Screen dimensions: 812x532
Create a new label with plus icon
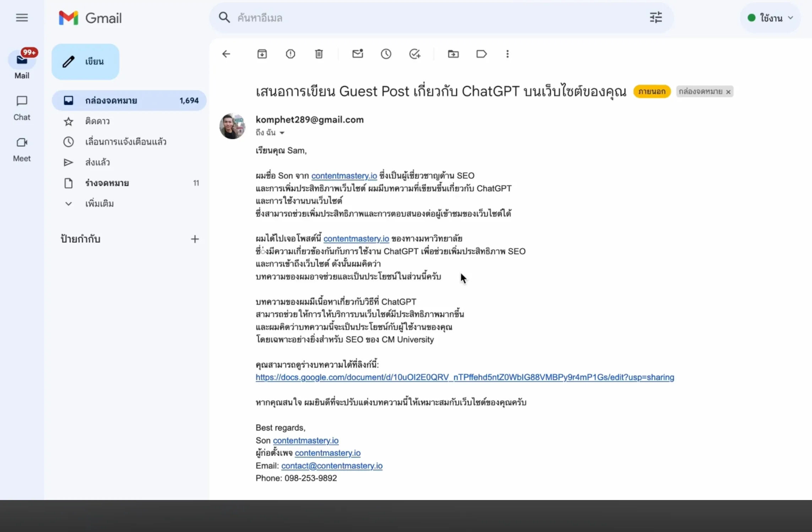coord(195,239)
